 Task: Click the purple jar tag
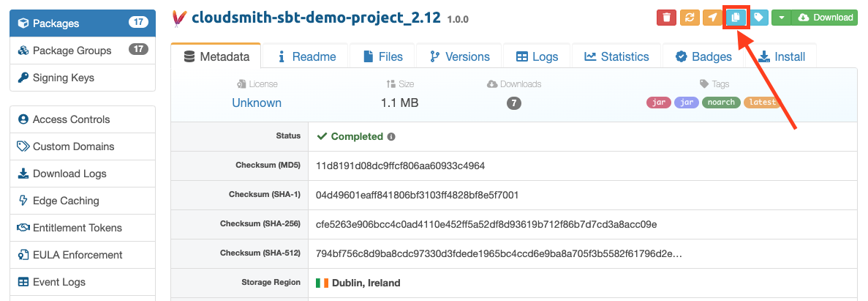click(x=687, y=103)
